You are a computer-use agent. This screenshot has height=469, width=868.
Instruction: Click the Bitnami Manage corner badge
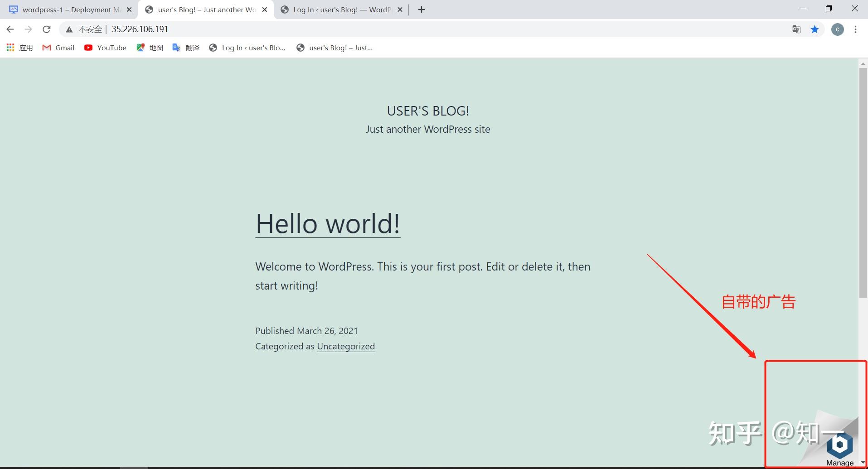tap(839, 449)
